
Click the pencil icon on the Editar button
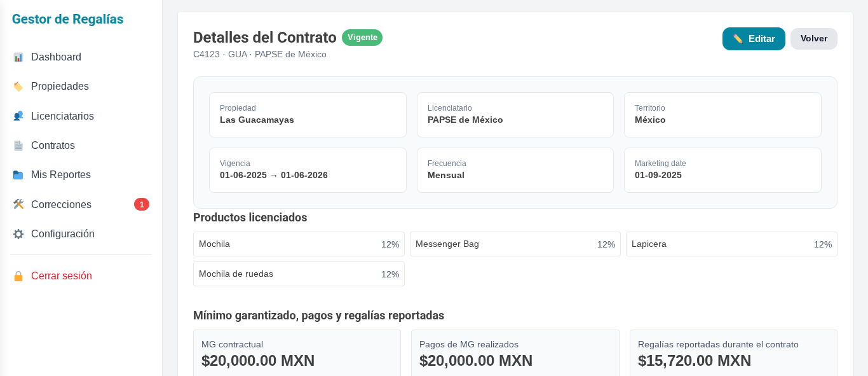[738, 38]
